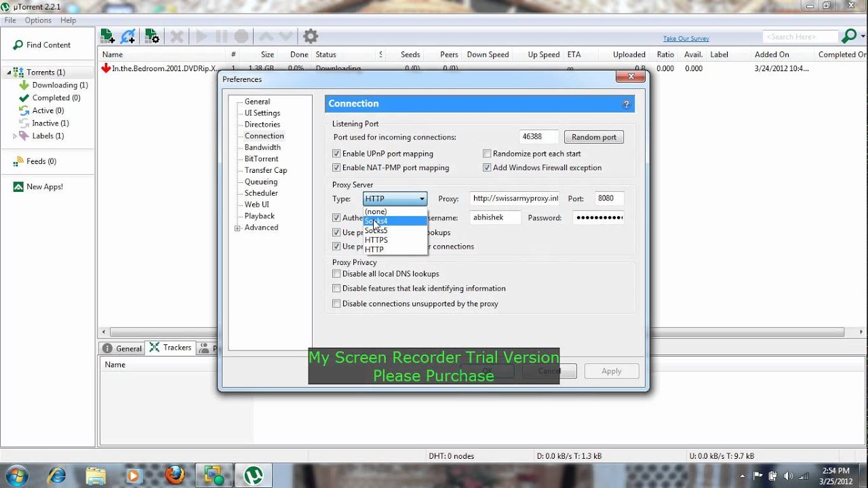This screenshot has height=488, width=868.
Task: Click the Remove torrent X icon
Action: pos(176,36)
